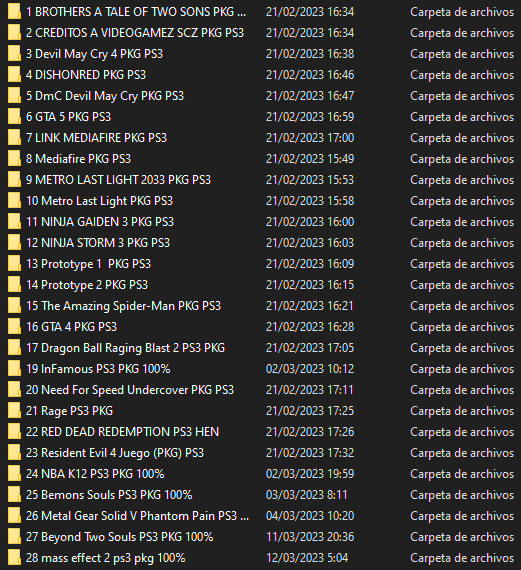Image resolution: width=521 pixels, height=570 pixels.
Task: Select the '16 GTA 4 PKG PS3' name
Action: 71,326
